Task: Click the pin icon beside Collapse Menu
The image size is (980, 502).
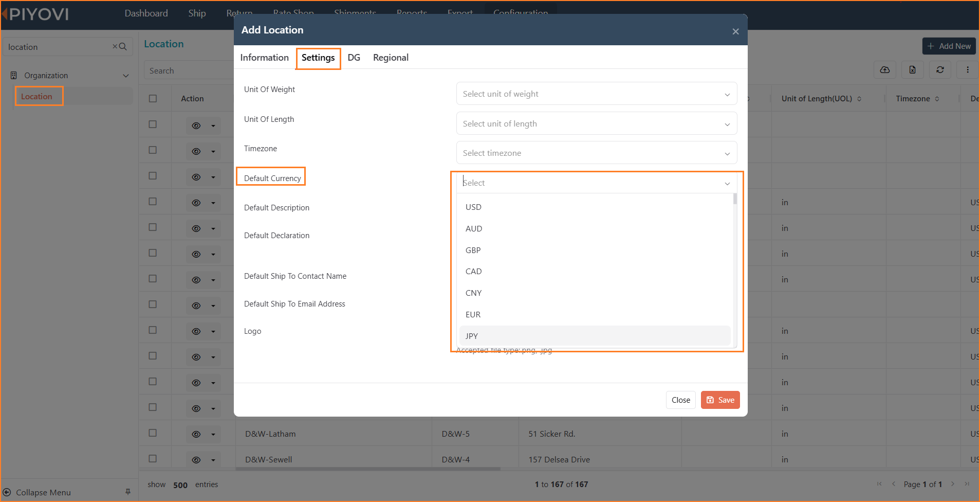Action: point(128,492)
